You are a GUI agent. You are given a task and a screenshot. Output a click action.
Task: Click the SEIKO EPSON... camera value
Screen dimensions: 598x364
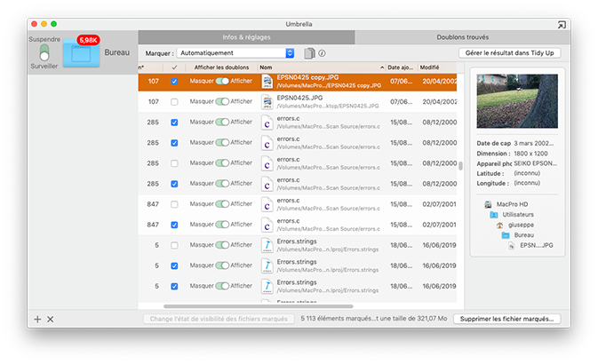click(536, 163)
